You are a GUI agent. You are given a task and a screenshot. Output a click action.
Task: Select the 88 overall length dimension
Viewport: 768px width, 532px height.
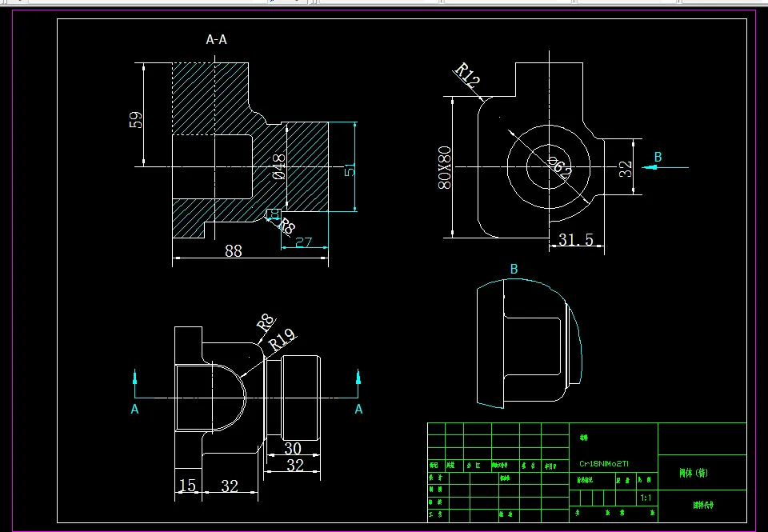pyautogui.click(x=233, y=251)
